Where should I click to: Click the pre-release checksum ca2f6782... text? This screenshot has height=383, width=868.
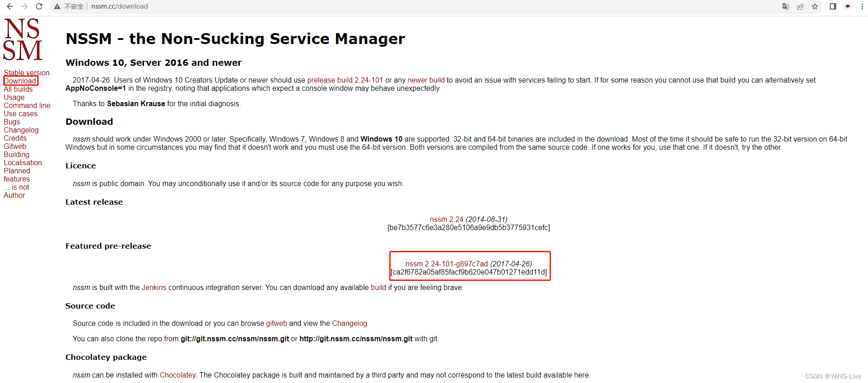(x=469, y=272)
